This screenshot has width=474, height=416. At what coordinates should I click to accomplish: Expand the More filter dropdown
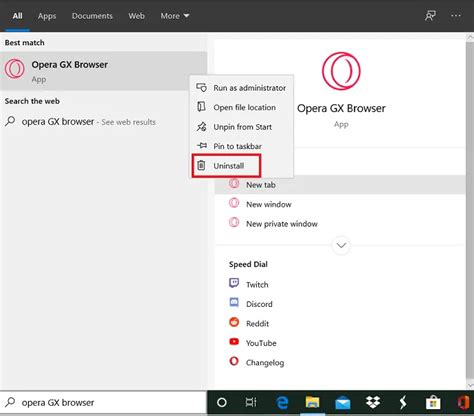point(175,16)
